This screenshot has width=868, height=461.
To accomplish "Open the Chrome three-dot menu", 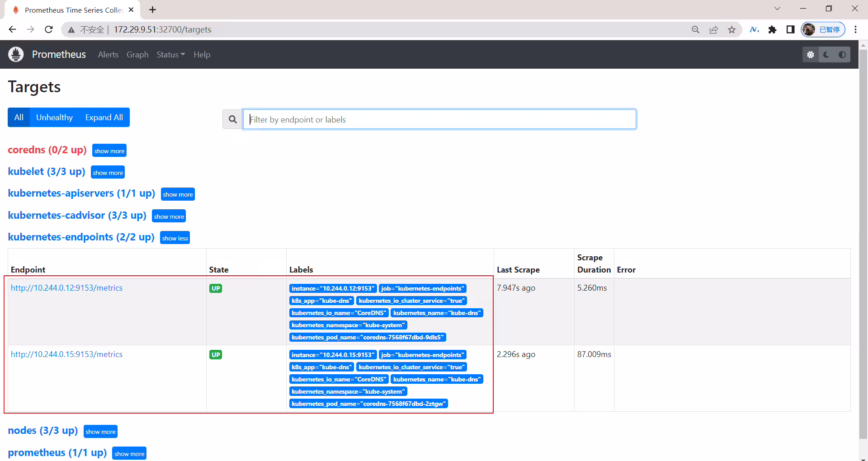I will [855, 29].
